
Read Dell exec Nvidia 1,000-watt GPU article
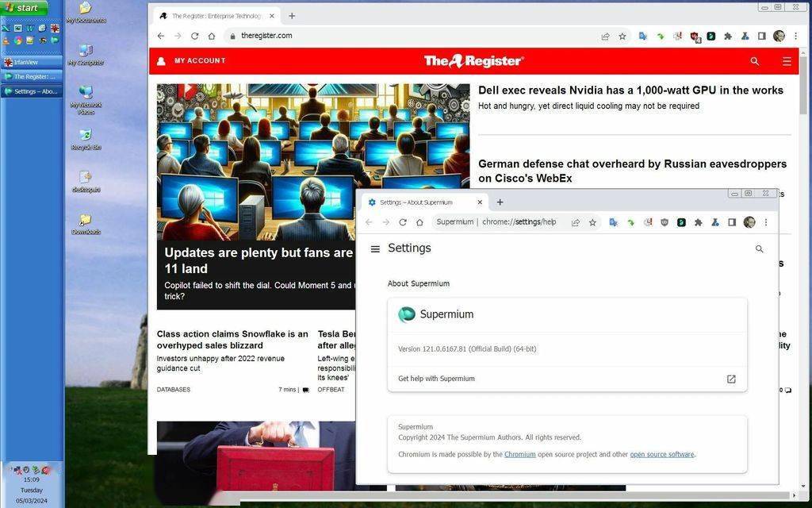pyautogui.click(x=630, y=90)
